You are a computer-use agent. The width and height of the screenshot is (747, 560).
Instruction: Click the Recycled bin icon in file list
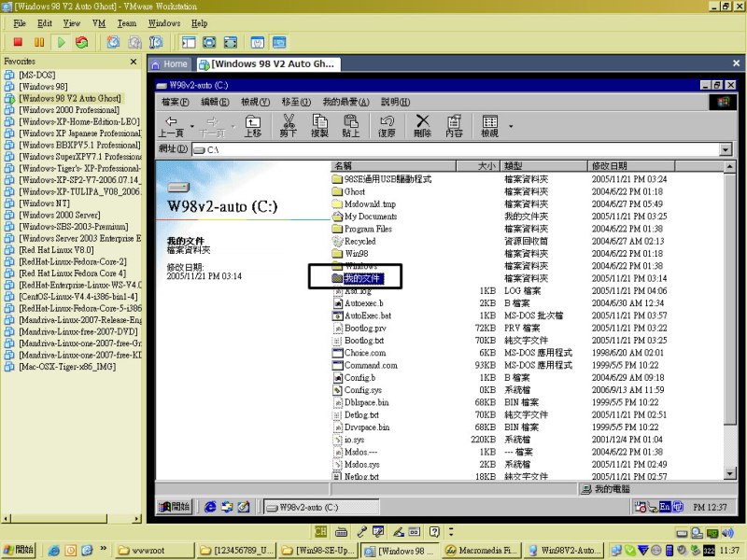[337, 241]
